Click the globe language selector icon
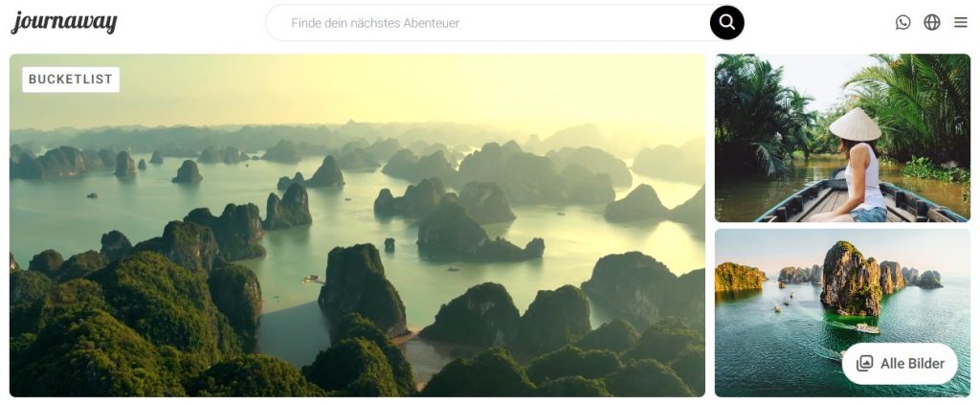Viewport: 980px width, 405px height. (932, 23)
